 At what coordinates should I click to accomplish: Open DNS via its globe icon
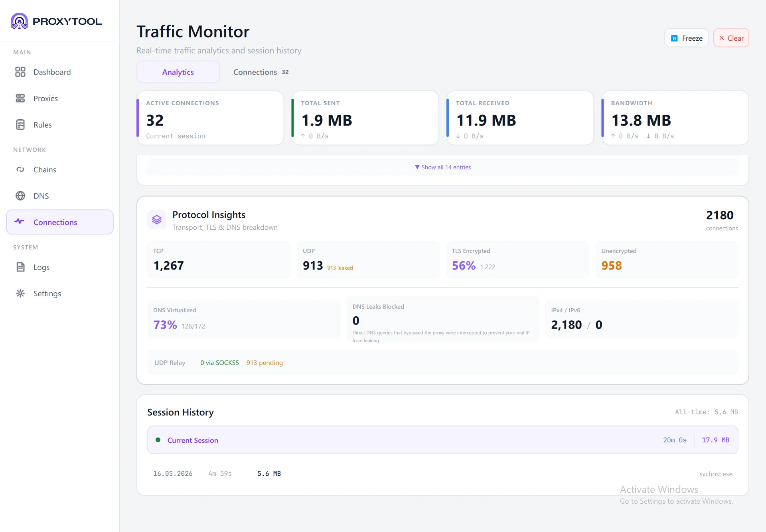(x=20, y=196)
